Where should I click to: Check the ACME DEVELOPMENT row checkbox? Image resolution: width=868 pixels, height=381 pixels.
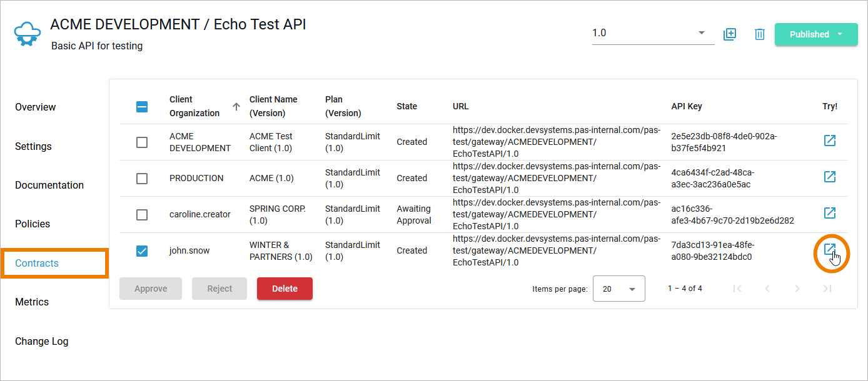(x=142, y=142)
